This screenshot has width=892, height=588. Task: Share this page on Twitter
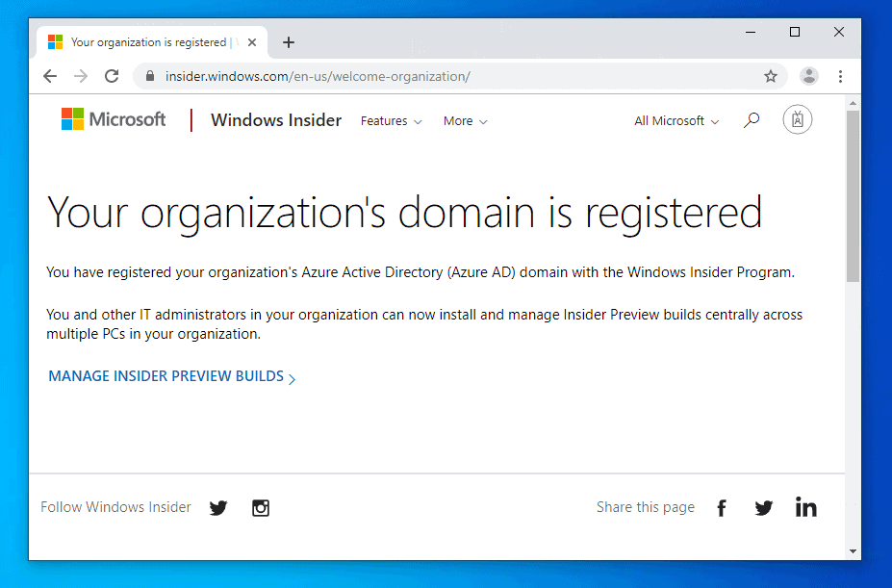[x=763, y=507]
